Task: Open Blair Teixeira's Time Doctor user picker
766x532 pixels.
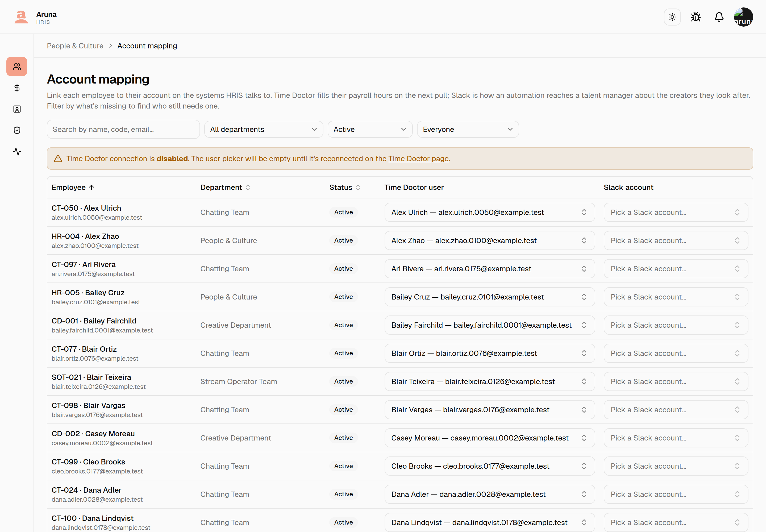Action: coord(489,381)
